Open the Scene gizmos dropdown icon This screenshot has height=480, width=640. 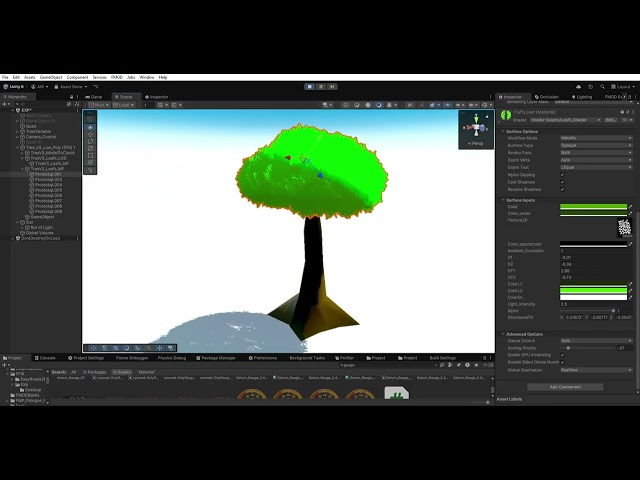[486, 105]
